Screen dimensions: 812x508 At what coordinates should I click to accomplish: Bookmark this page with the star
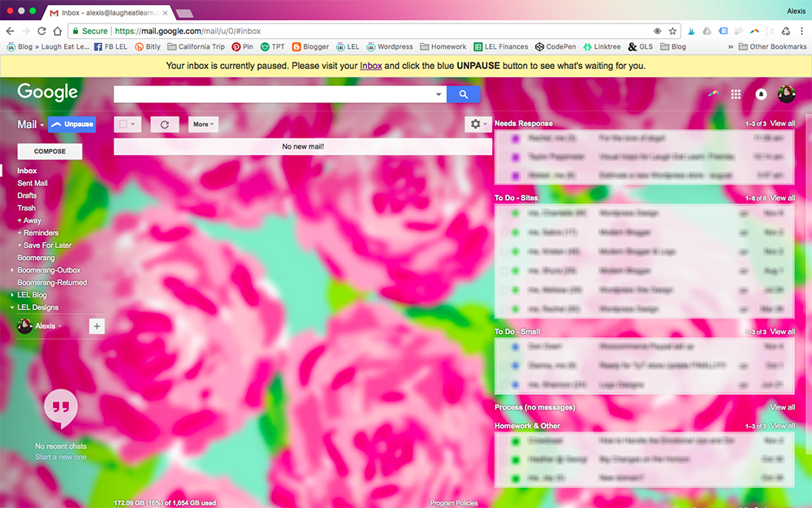(672, 31)
